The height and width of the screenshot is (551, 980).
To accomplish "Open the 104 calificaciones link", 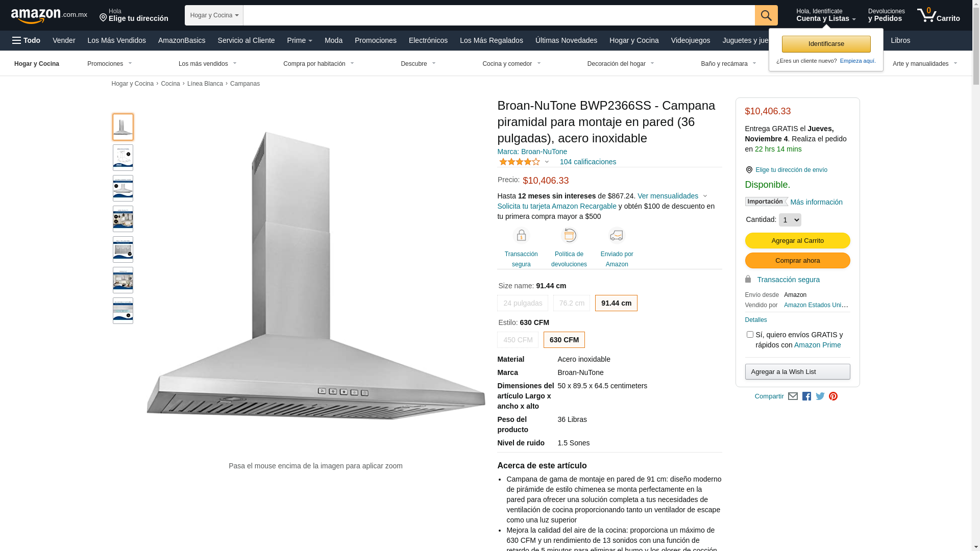I will 588,162.
